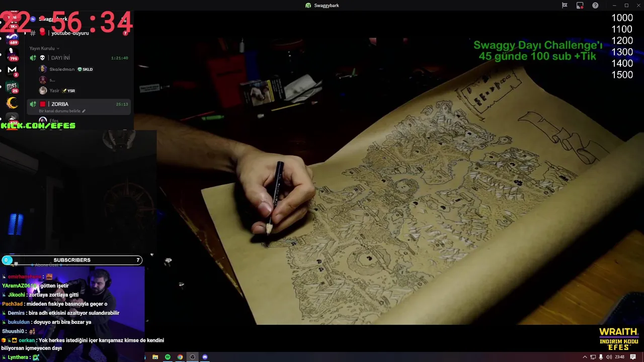The height and width of the screenshot is (362, 644).
Task: Open Spotify from the taskbar
Action: point(168,357)
